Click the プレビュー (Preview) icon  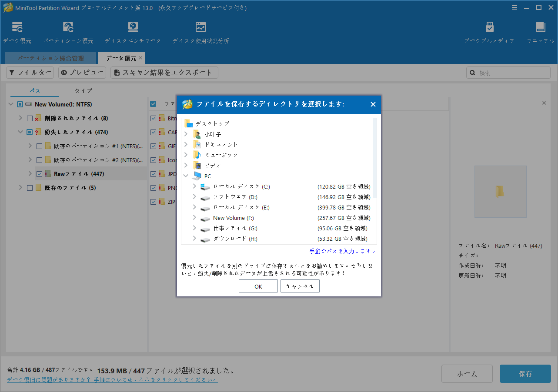click(82, 72)
